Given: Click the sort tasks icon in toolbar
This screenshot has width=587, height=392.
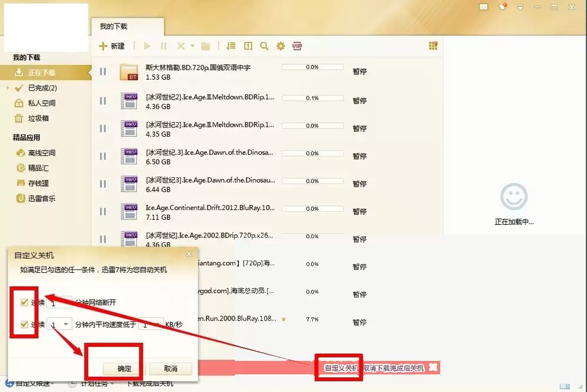Looking at the screenshot, I should pos(231,46).
